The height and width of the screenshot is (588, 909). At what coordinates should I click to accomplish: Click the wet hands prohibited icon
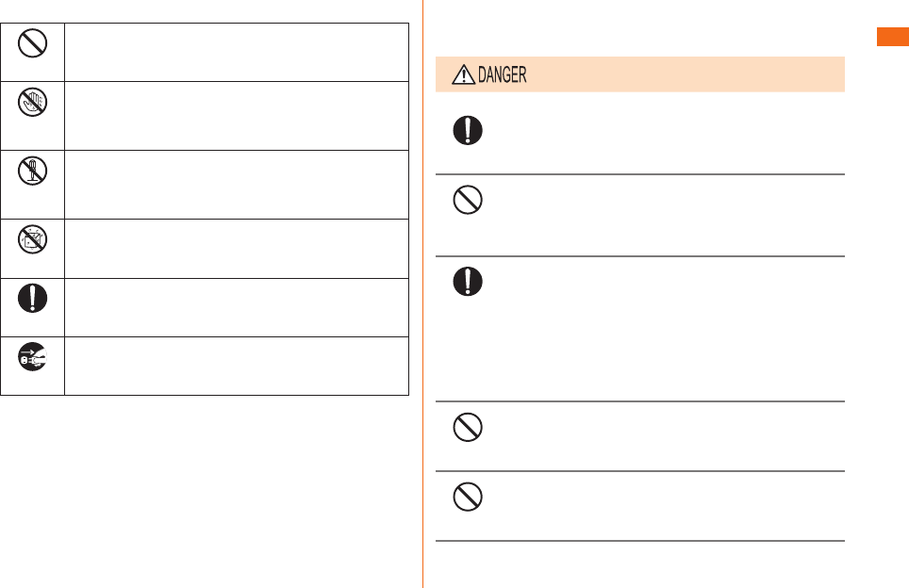coord(32,102)
